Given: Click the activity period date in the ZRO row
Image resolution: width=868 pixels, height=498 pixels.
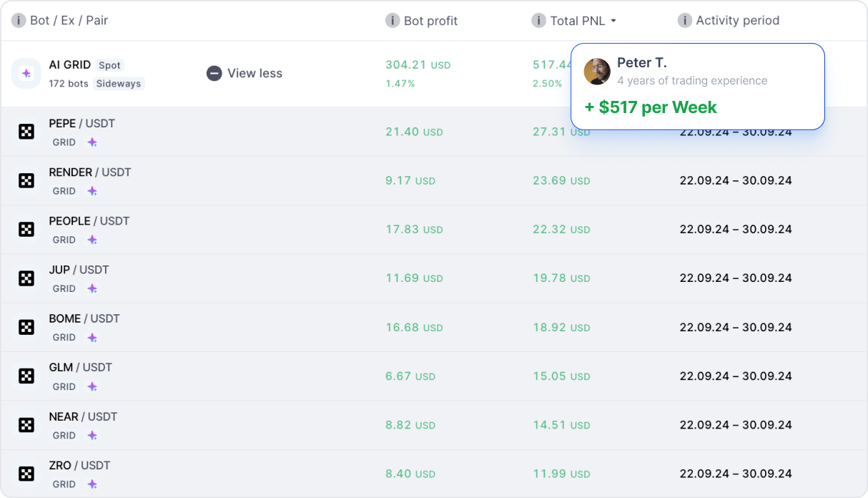Looking at the screenshot, I should [736, 474].
